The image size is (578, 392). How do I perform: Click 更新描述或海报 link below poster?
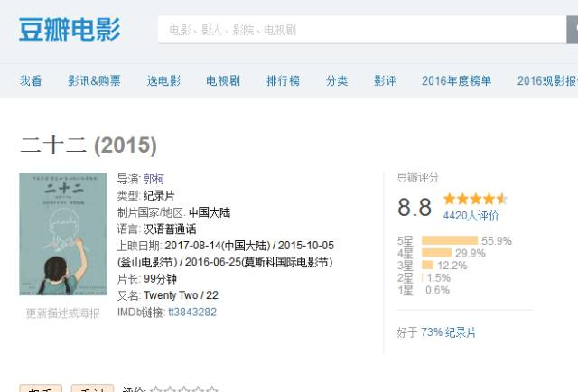[x=62, y=313]
